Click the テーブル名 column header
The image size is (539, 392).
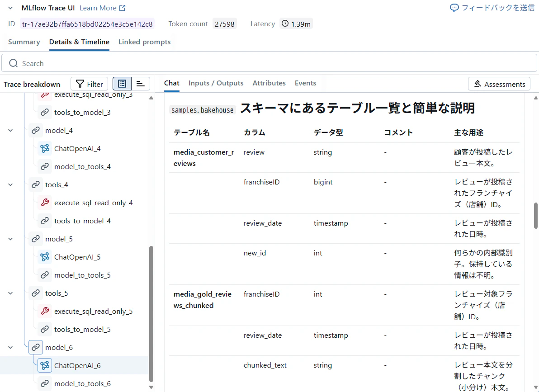click(191, 132)
